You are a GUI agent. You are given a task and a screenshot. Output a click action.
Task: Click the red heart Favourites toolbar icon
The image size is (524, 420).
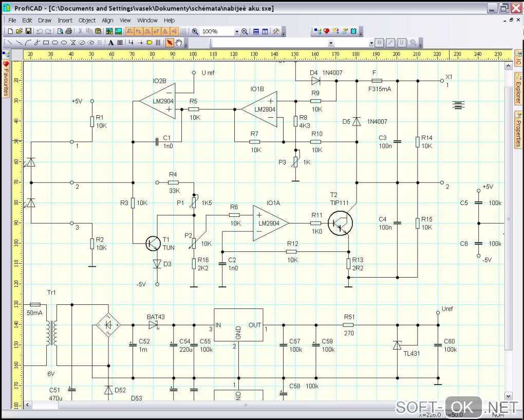pos(327,31)
